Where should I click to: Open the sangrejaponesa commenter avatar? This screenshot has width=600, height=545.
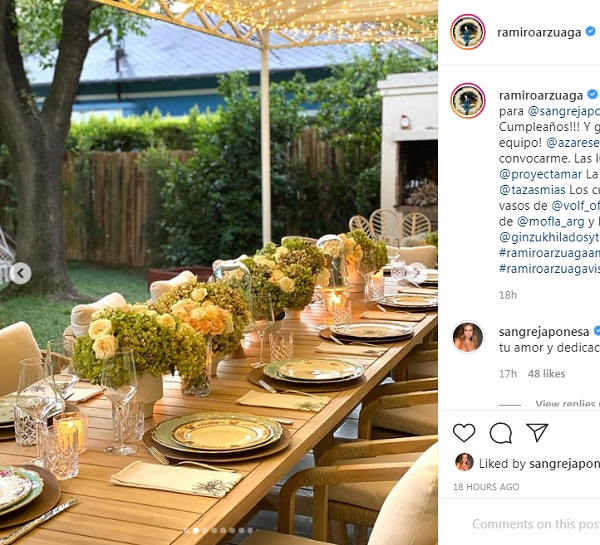tap(468, 337)
